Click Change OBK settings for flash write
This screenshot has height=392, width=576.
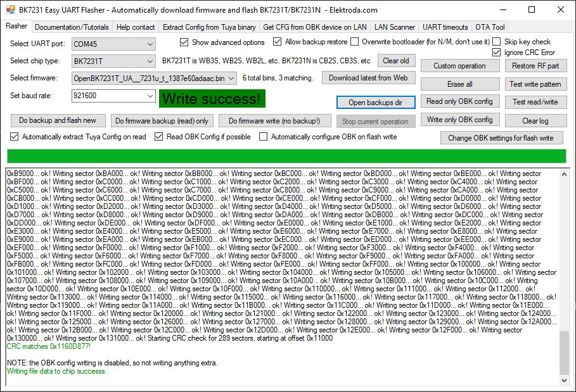coord(501,138)
